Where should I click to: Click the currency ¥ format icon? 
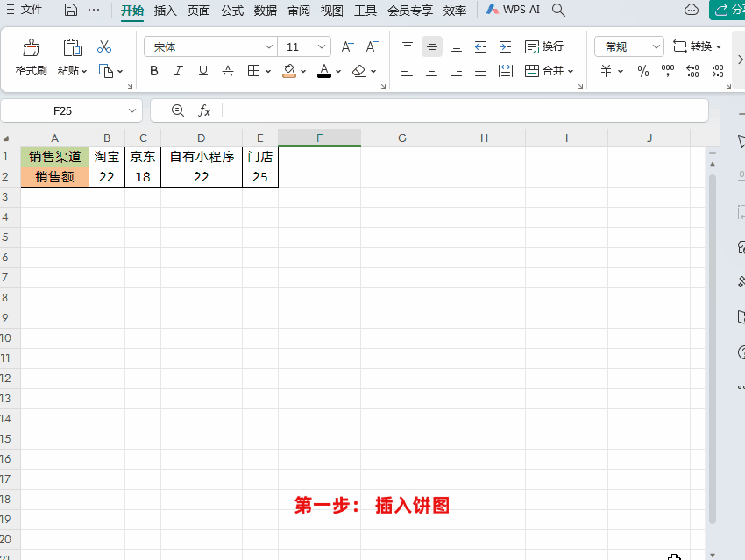point(606,71)
